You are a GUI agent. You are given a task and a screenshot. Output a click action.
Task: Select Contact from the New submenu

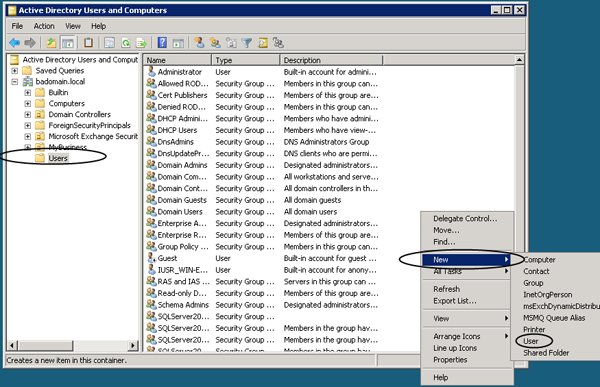536,271
